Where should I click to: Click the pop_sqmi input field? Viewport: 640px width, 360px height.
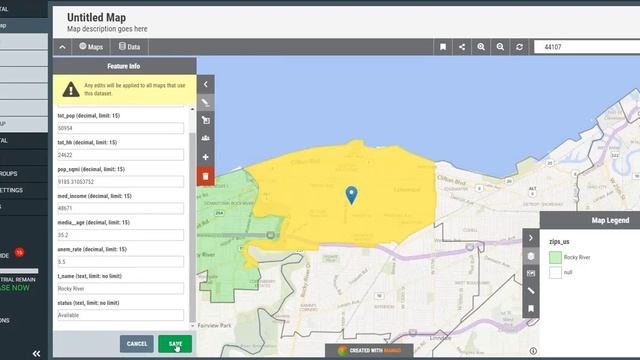click(121, 182)
